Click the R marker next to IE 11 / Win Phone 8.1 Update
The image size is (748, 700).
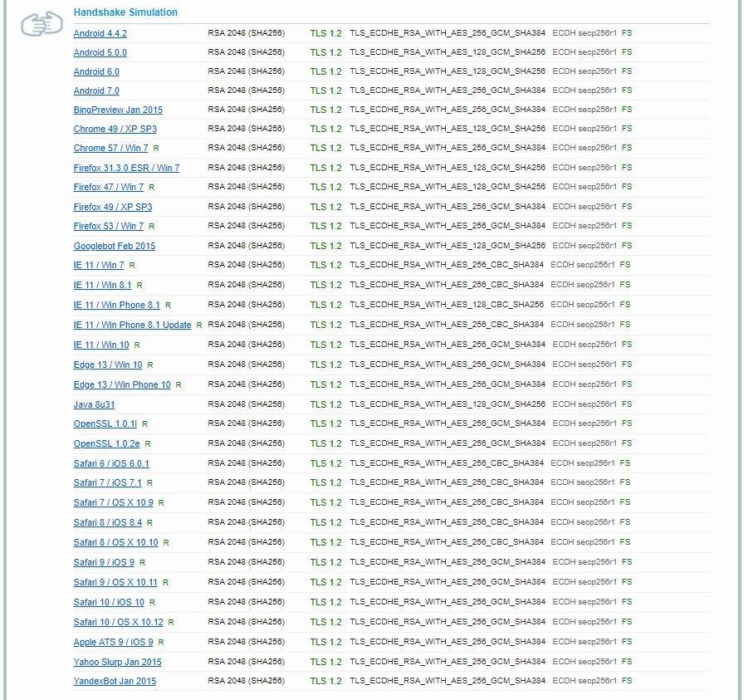point(199,326)
